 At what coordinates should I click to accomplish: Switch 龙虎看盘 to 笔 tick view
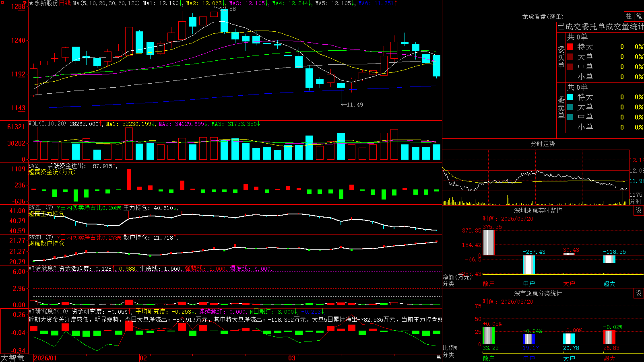639,16
